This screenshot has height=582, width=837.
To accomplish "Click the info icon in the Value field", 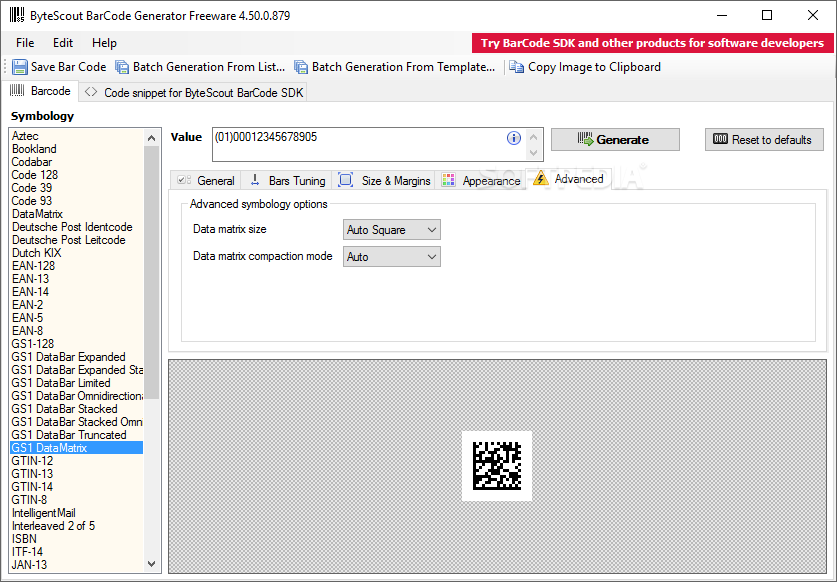I will [x=514, y=138].
